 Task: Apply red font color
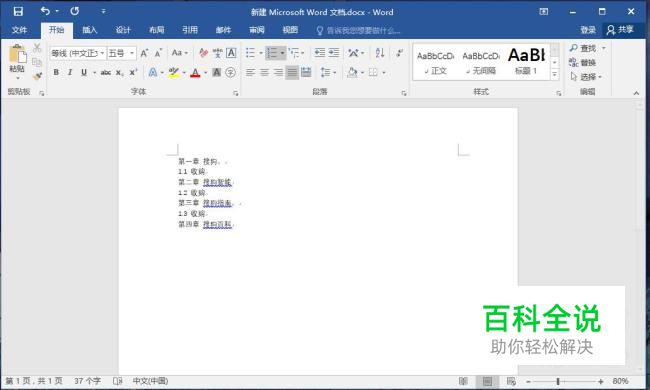(195, 73)
